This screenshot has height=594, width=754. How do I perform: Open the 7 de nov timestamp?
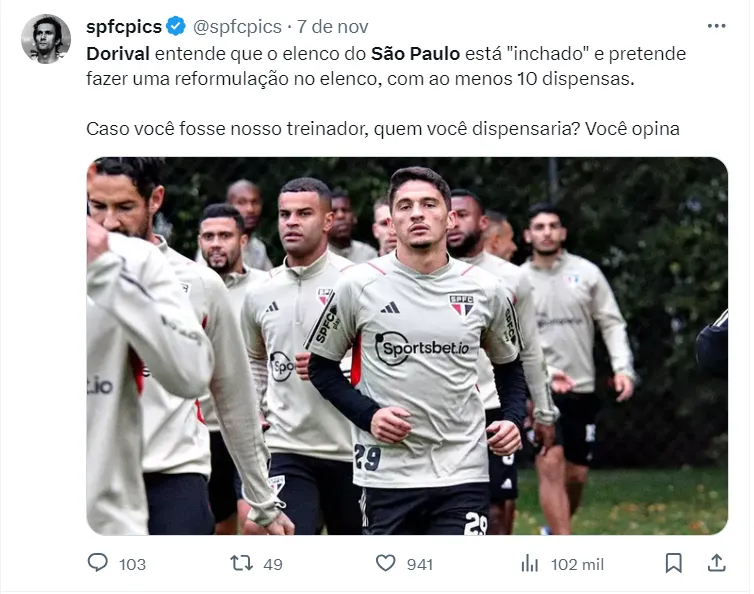[333, 26]
